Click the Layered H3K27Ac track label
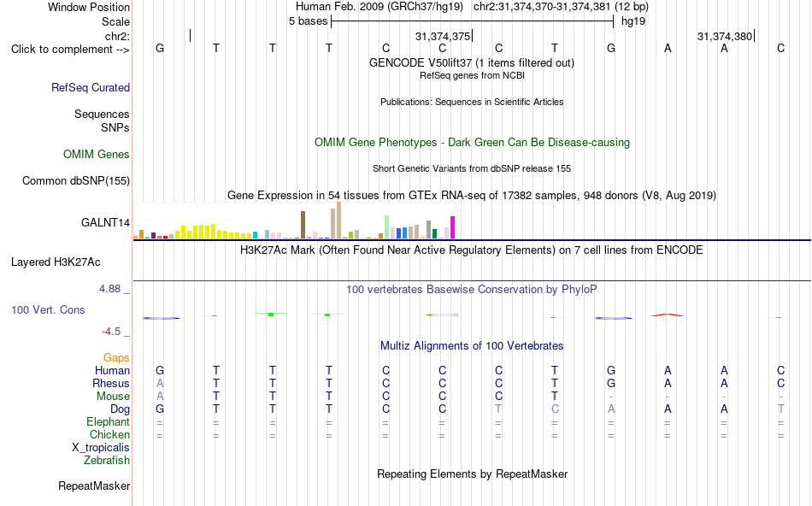The width and height of the screenshot is (812, 506). (x=56, y=262)
